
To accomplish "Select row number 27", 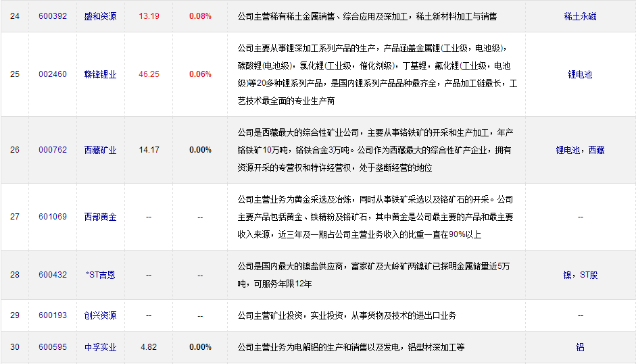I will pos(15,217).
